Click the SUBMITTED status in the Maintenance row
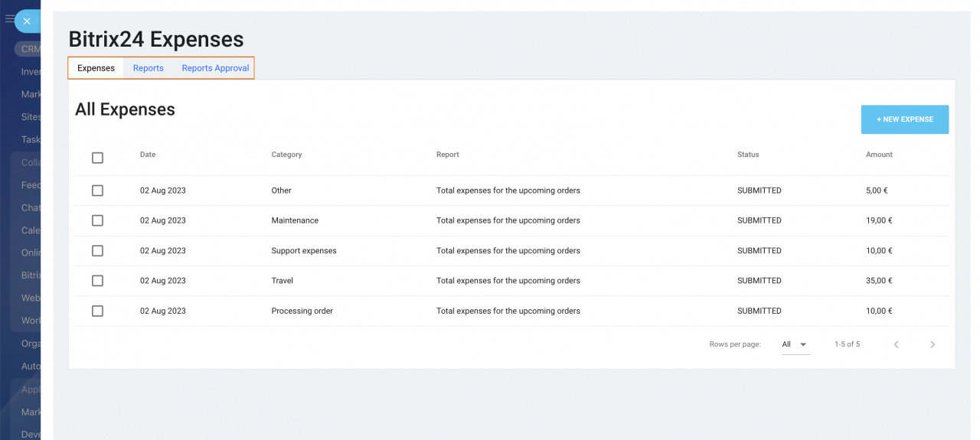 click(759, 220)
